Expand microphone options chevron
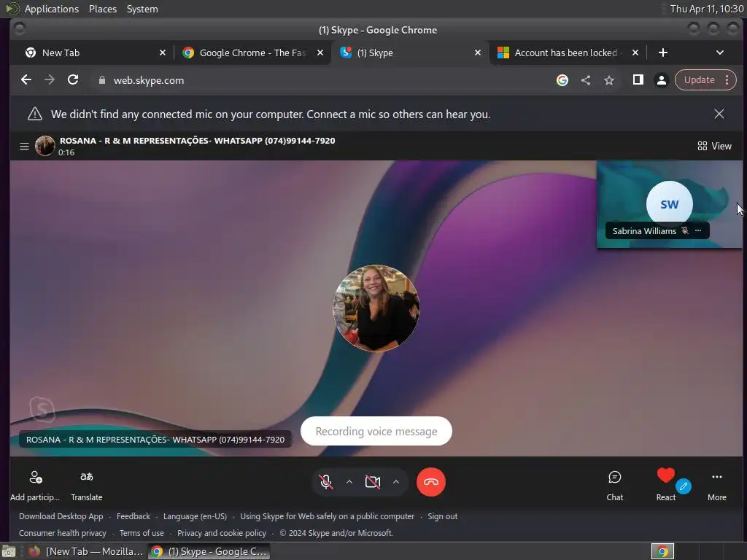This screenshot has width=747, height=560. pyautogui.click(x=349, y=482)
